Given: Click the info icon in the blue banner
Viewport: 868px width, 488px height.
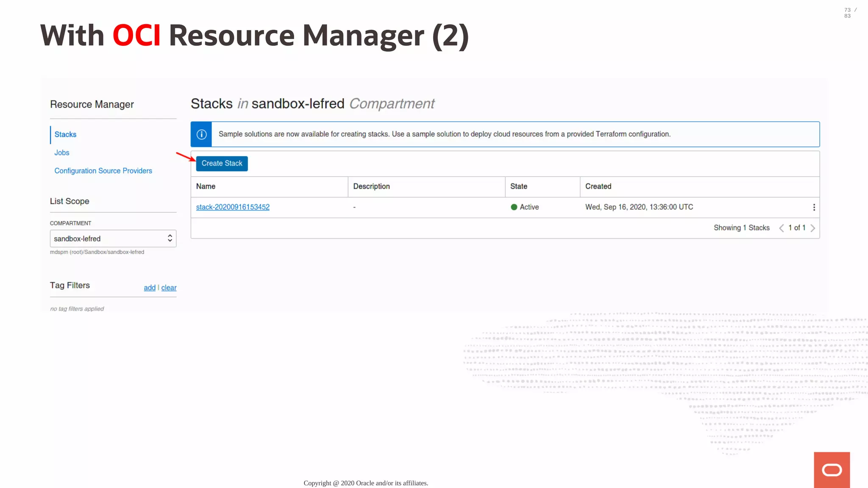Looking at the screenshot, I should (x=201, y=134).
